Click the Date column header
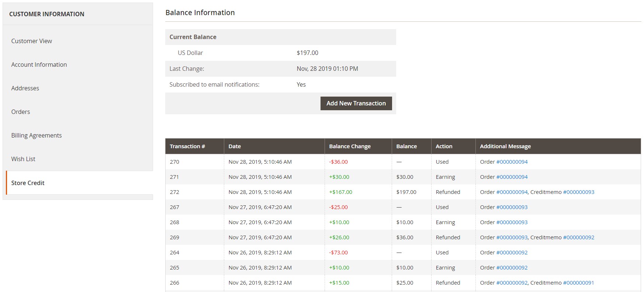Viewport: 644px width, 292px height. point(274,146)
